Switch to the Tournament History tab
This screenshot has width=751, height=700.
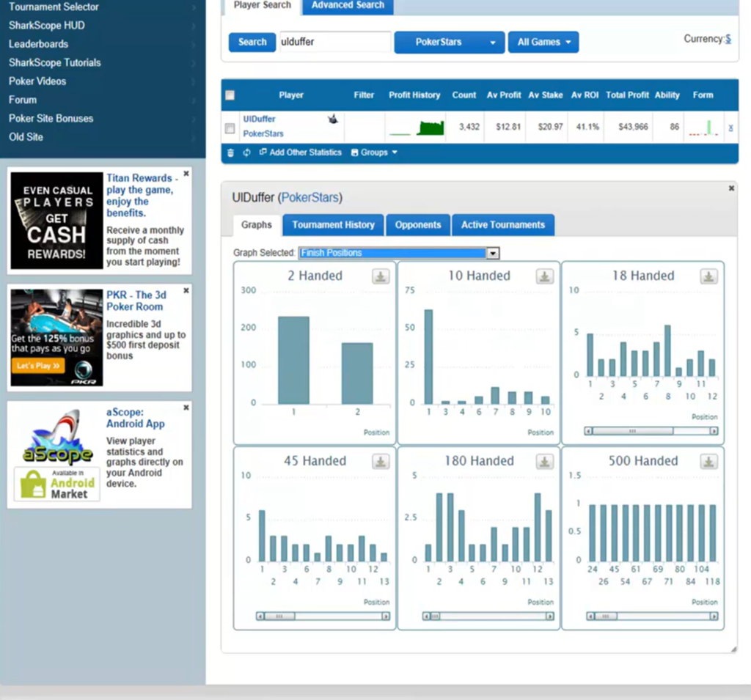[334, 225]
